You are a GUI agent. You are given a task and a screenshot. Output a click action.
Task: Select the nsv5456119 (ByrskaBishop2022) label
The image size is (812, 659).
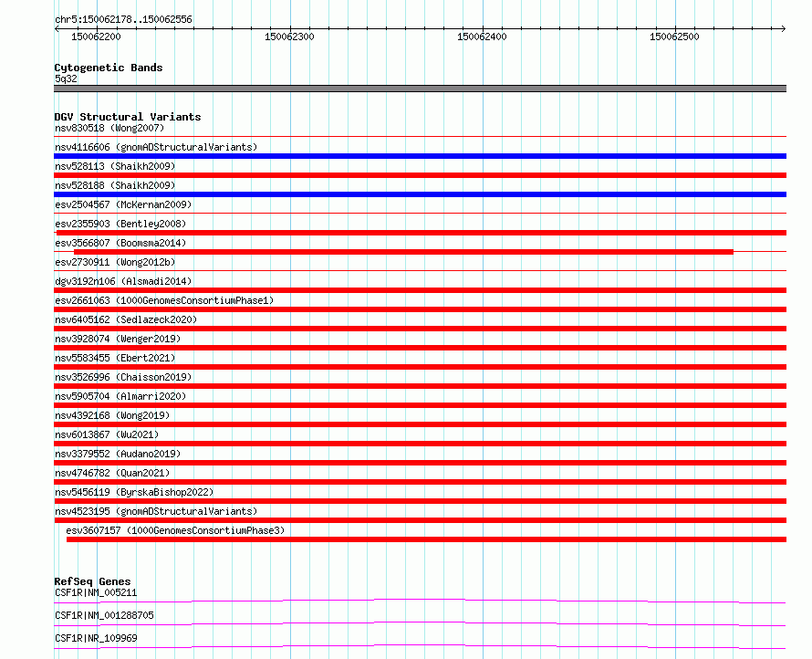pyautogui.click(x=134, y=492)
